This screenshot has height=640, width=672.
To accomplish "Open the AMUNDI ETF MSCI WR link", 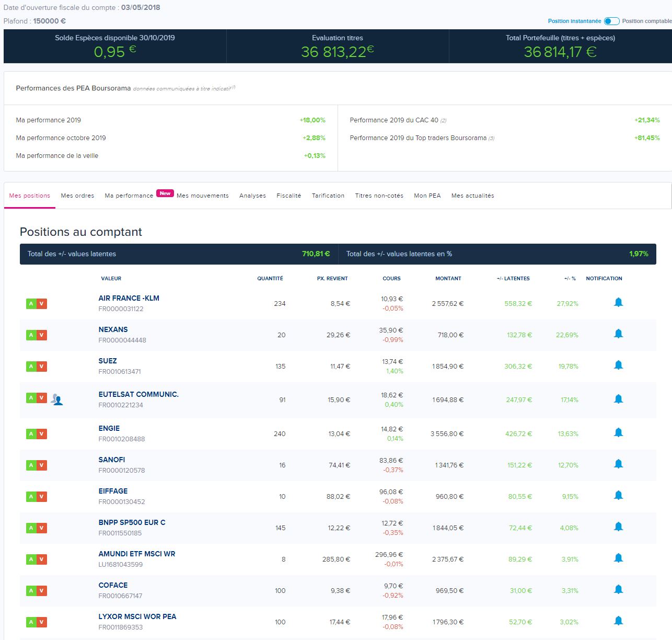I will (x=136, y=554).
